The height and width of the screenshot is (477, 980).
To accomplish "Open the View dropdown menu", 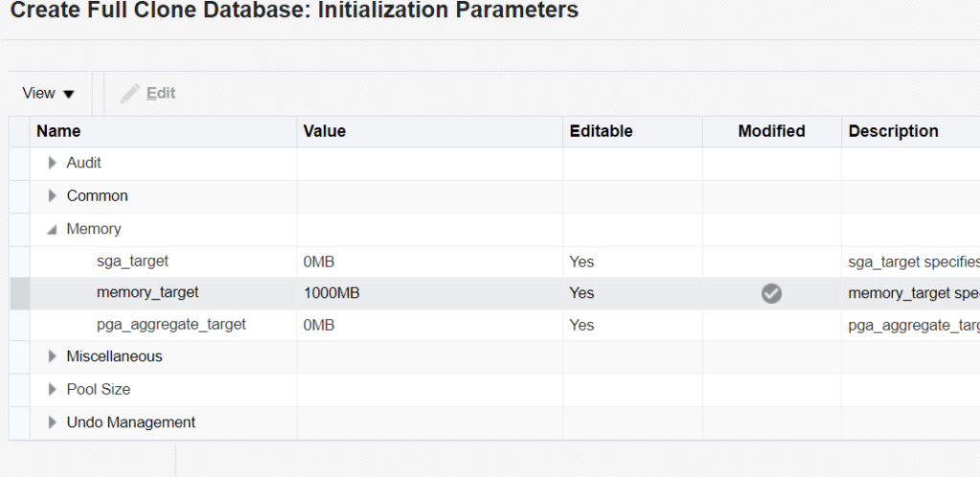I will 48,94.
